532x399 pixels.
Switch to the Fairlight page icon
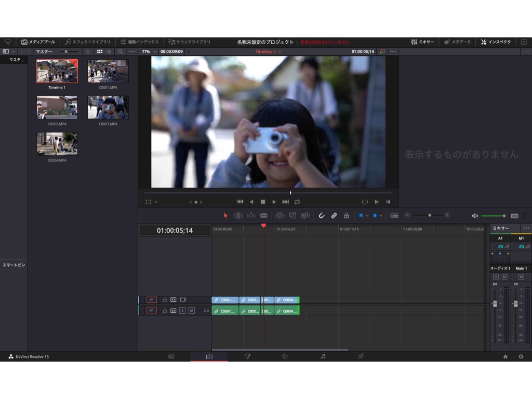click(x=323, y=356)
